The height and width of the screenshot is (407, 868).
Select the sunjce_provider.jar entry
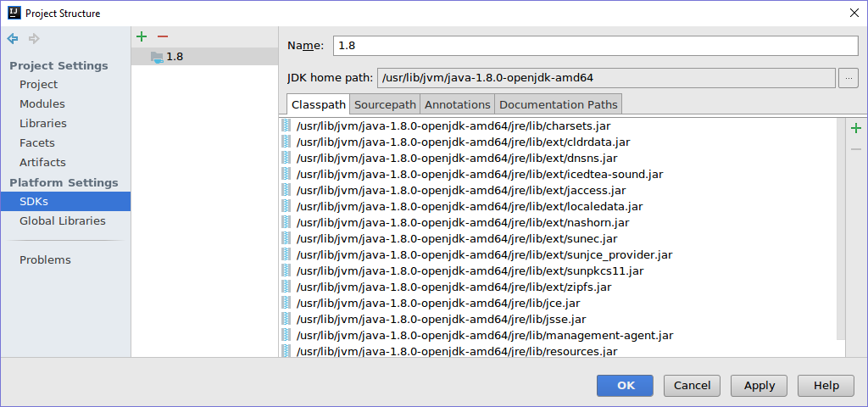561,254
